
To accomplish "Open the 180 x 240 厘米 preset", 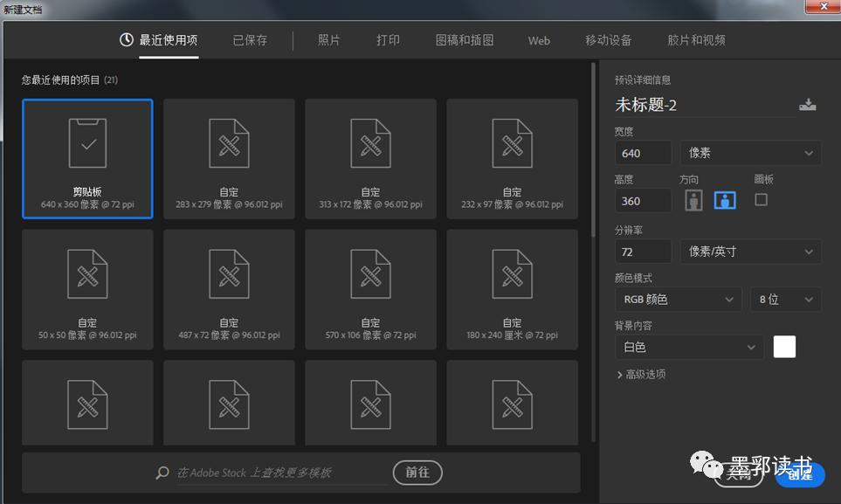I will tap(512, 288).
